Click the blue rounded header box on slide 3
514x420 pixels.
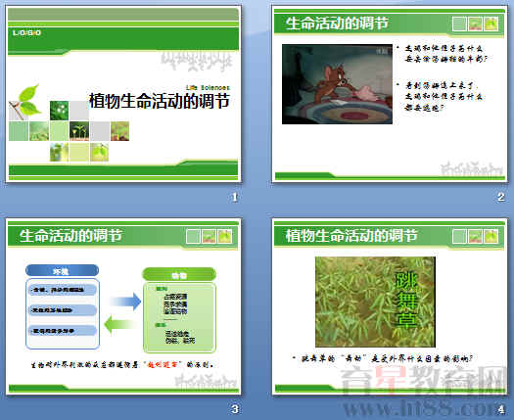pyautogui.click(x=62, y=270)
